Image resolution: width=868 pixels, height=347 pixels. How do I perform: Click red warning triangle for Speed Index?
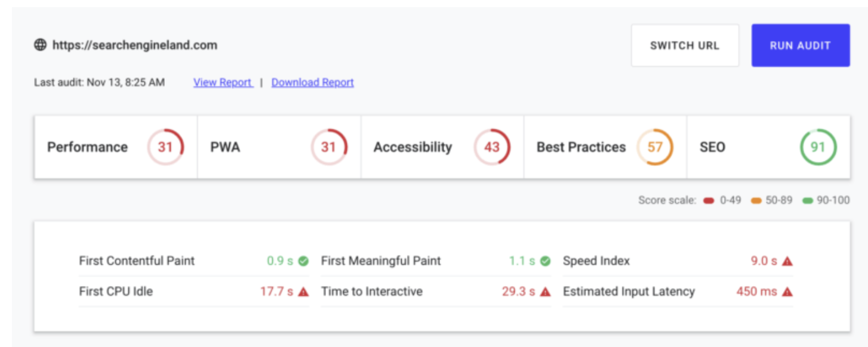pos(787,261)
